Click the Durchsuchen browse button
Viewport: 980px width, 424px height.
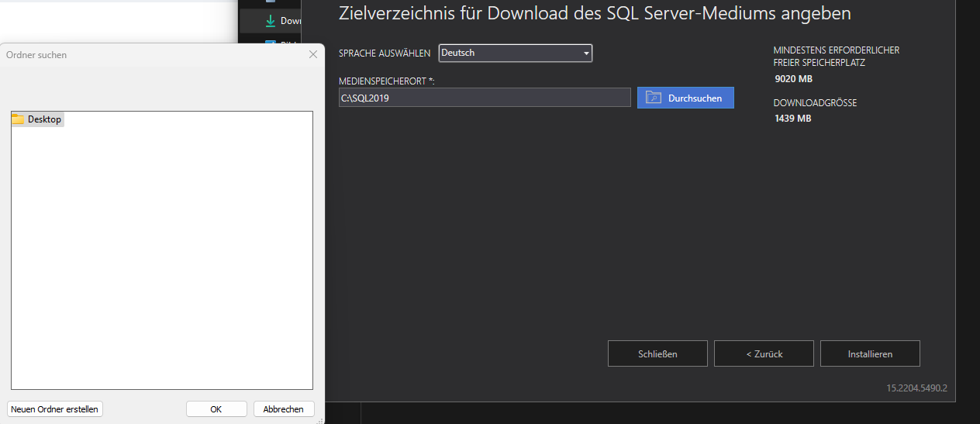pos(685,98)
